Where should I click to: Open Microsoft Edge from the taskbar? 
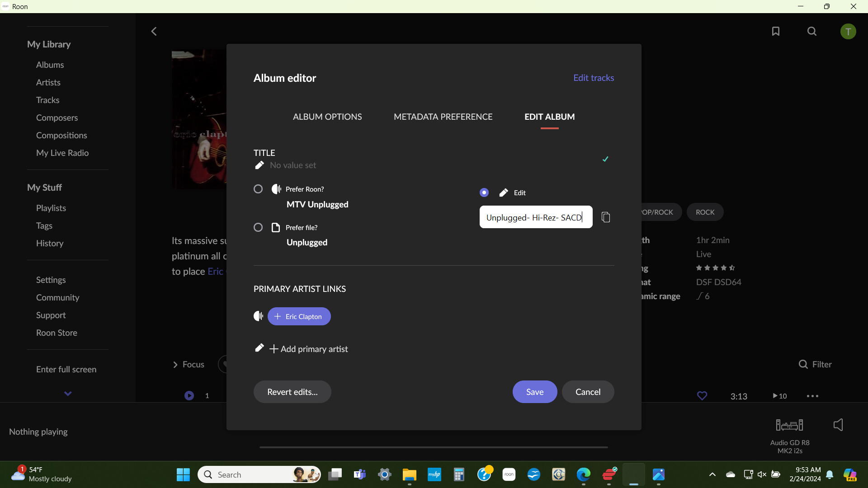pos(584,474)
